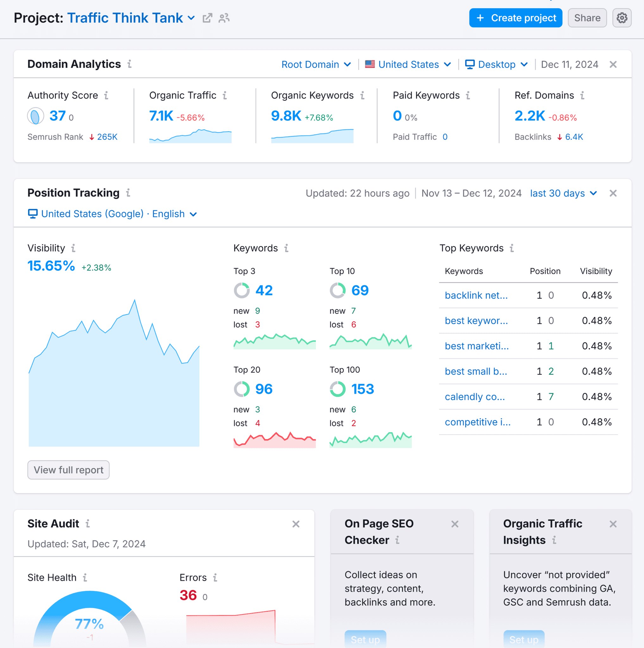Open the best marketi... keyword link

(477, 346)
